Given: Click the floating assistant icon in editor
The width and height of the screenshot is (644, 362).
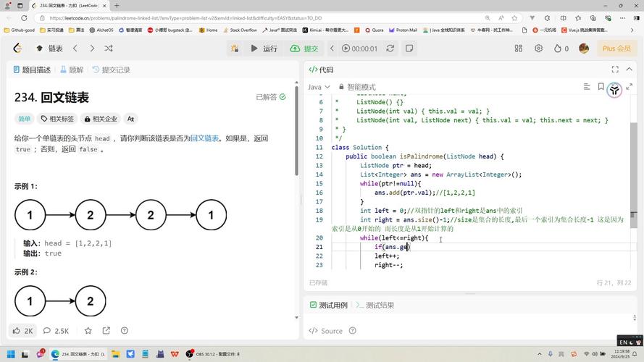Looking at the screenshot, I should (x=614, y=90).
